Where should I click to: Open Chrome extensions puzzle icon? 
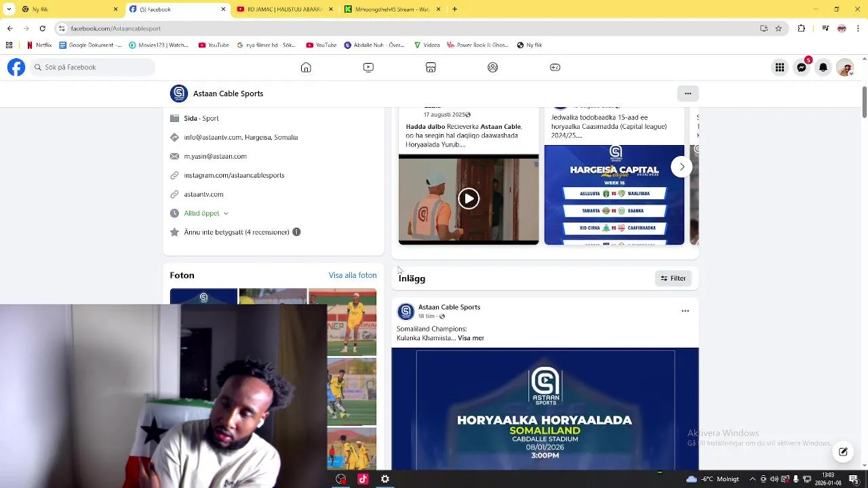coord(802,28)
